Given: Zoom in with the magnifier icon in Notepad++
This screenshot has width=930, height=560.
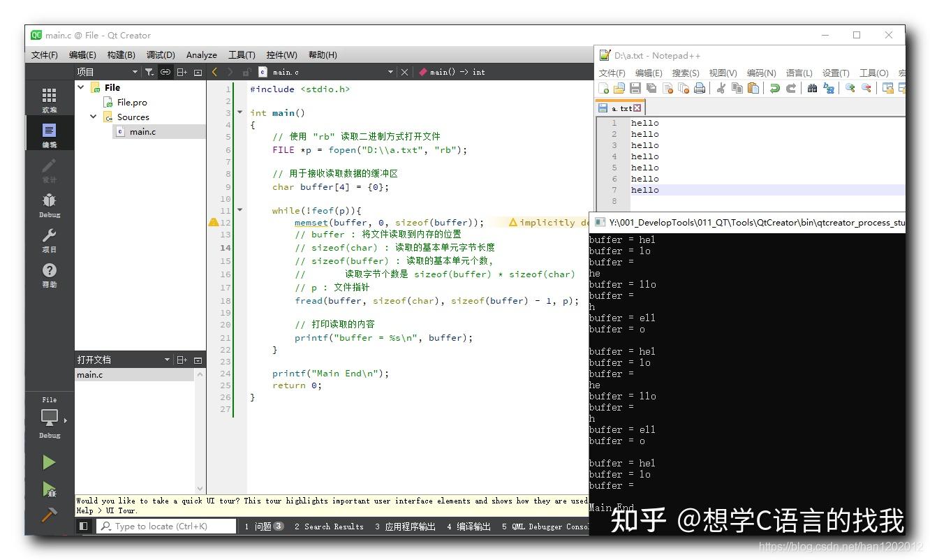Looking at the screenshot, I should [851, 87].
